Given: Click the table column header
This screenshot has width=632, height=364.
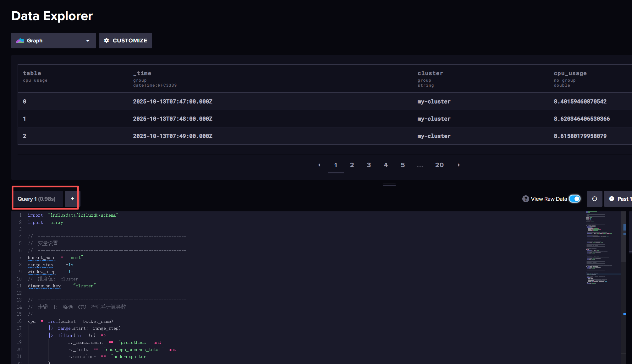Looking at the screenshot, I should pyautogui.click(x=32, y=73).
